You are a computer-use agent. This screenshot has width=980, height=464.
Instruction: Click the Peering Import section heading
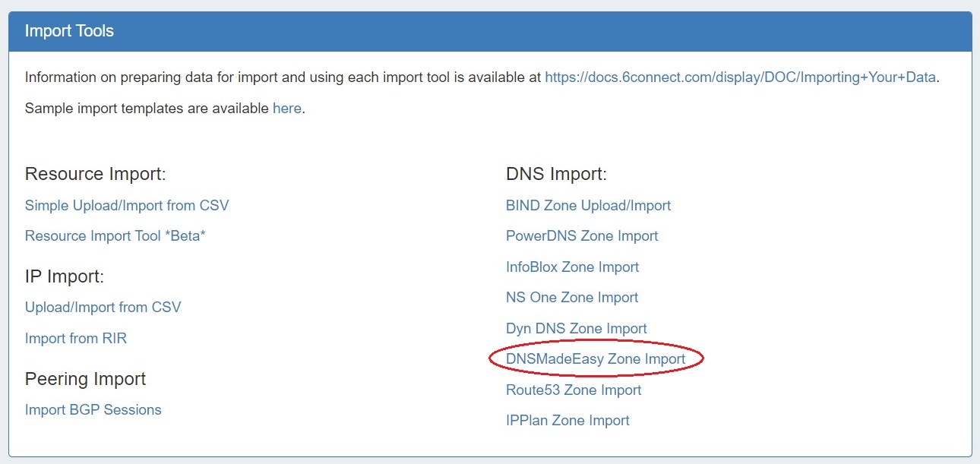pyautogui.click(x=85, y=378)
